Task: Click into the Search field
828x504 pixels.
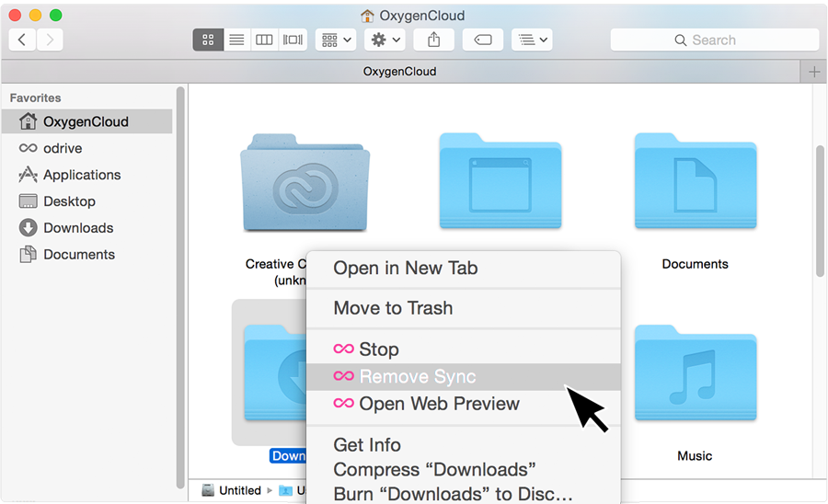Action: click(x=715, y=40)
